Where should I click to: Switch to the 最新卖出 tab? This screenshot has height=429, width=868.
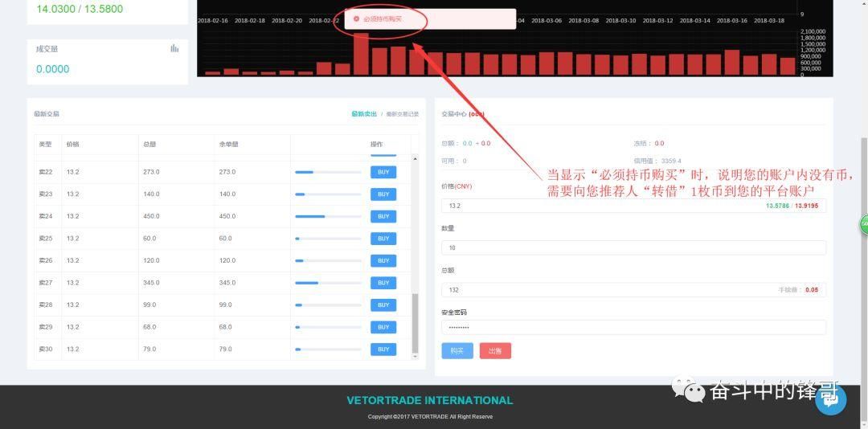[363, 114]
